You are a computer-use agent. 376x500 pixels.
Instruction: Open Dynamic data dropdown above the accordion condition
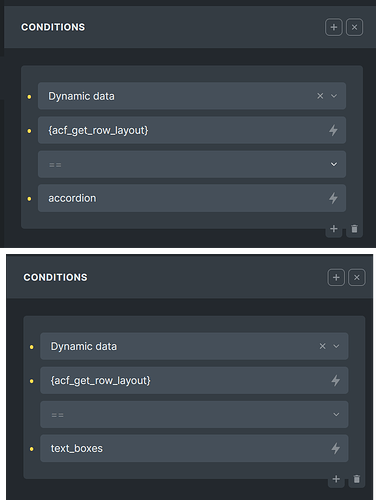coord(334,96)
